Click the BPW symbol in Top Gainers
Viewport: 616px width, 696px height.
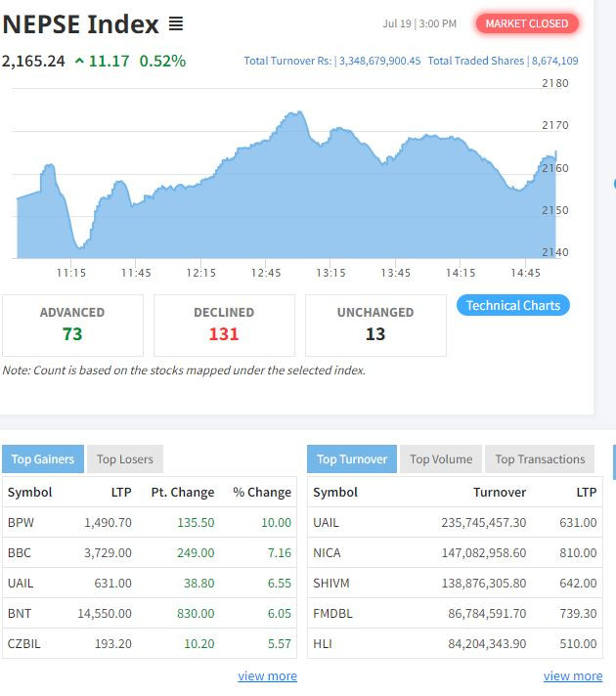tap(21, 522)
